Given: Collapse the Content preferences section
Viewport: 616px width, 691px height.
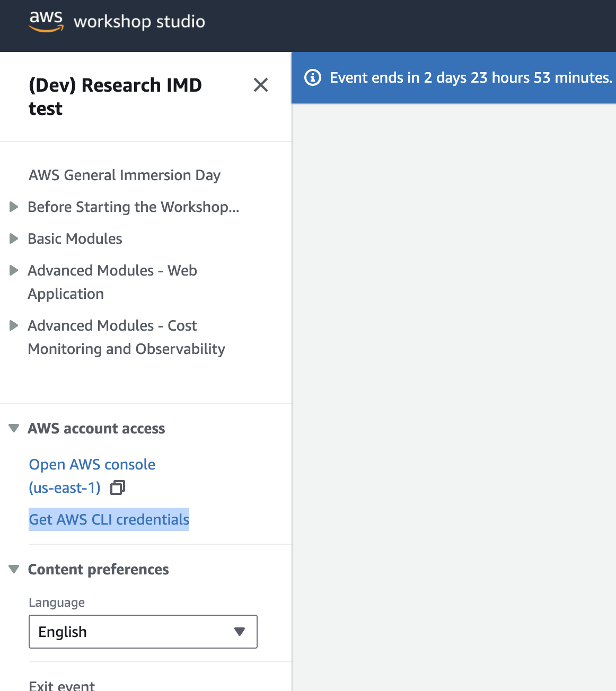Looking at the screenshot, I should pyautogui.click(x=14, y=569).
